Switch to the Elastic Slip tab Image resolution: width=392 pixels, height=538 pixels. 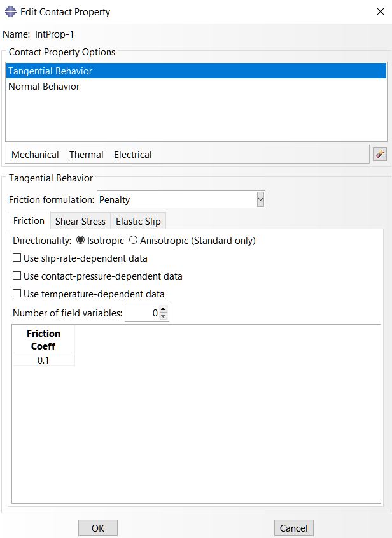click(138, 222)
